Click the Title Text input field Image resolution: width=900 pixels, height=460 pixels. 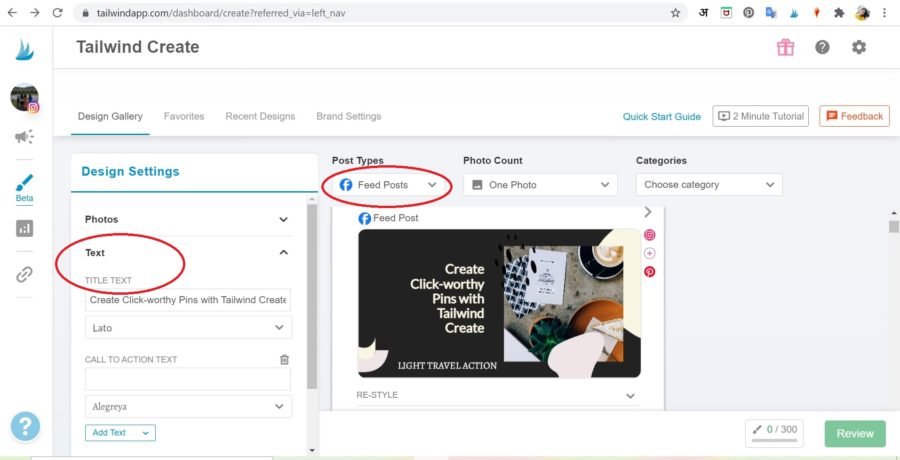(188, 300)
